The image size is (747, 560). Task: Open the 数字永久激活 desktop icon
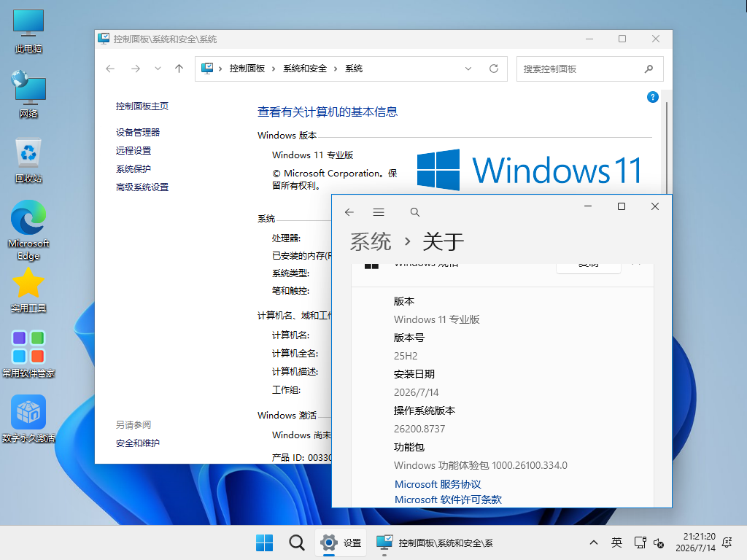[x=28, y=419]
